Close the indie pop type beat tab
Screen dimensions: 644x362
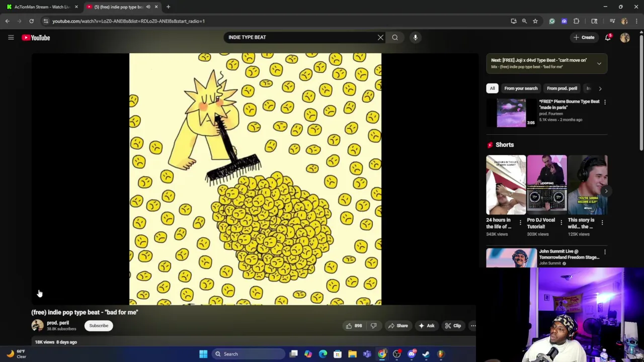156,7
